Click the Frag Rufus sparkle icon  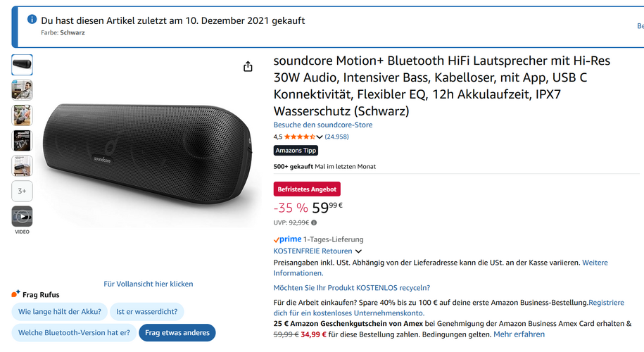coord(15,294)
